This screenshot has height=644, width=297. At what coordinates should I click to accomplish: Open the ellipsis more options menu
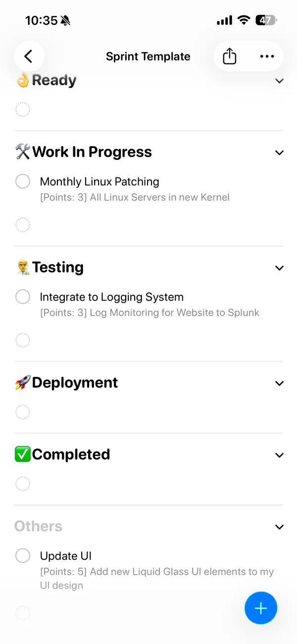pos(267,56)
